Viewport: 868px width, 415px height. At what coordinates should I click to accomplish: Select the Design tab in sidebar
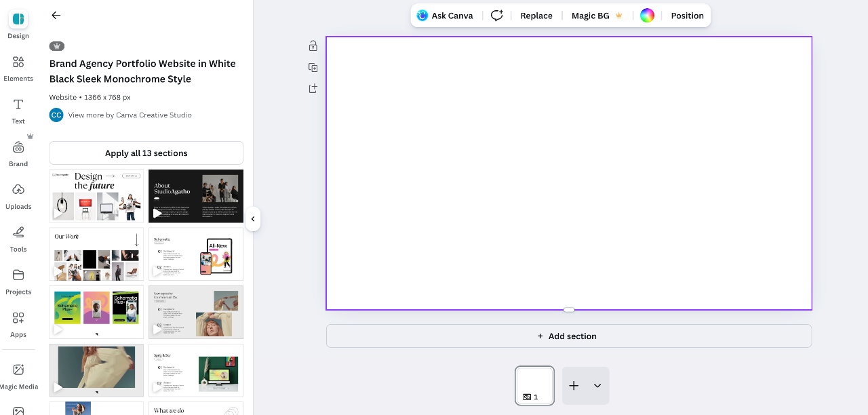[18, 24]
